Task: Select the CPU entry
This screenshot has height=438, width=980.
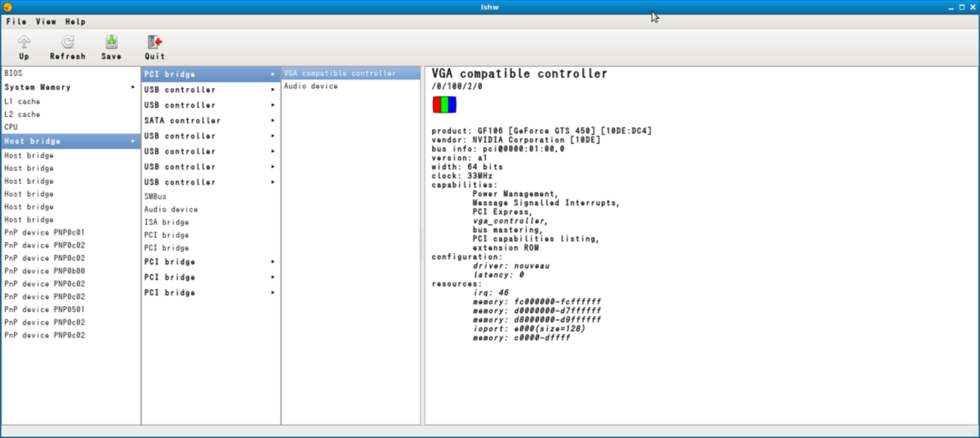Action: pyautogui.click(x=11, y=127)
